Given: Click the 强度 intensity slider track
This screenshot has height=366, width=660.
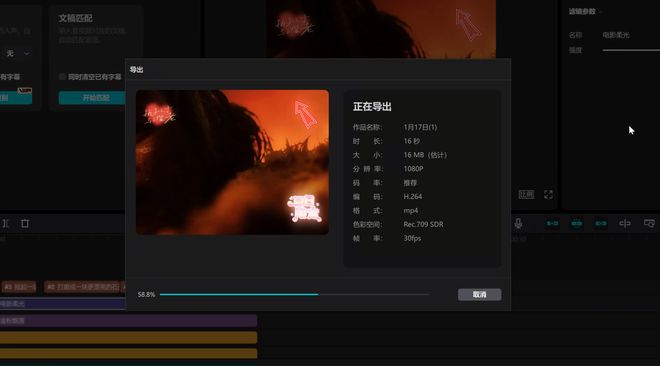Looking at the screenshot, I should (x=631, y=50).
